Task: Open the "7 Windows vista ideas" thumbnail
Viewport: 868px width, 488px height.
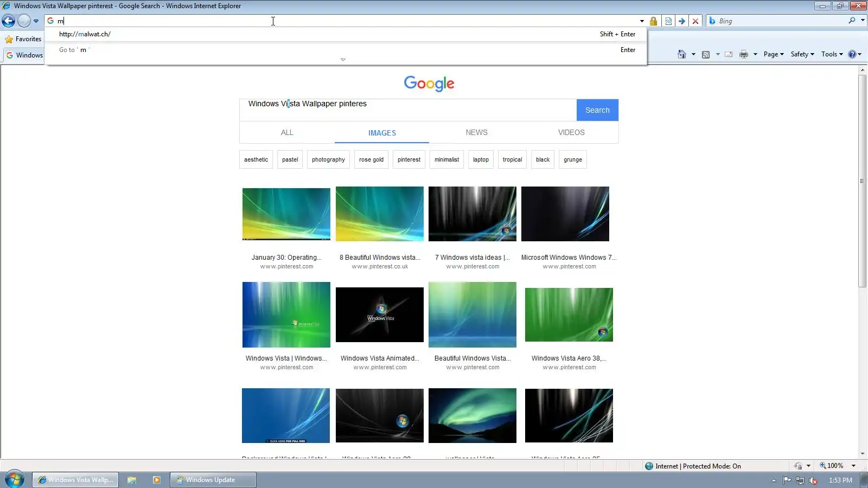Action: 473,214
